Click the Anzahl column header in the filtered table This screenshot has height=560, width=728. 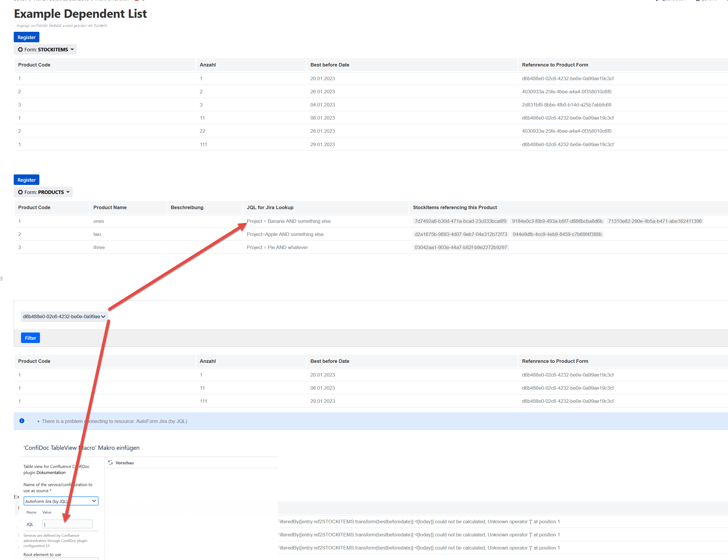point(208,361)
